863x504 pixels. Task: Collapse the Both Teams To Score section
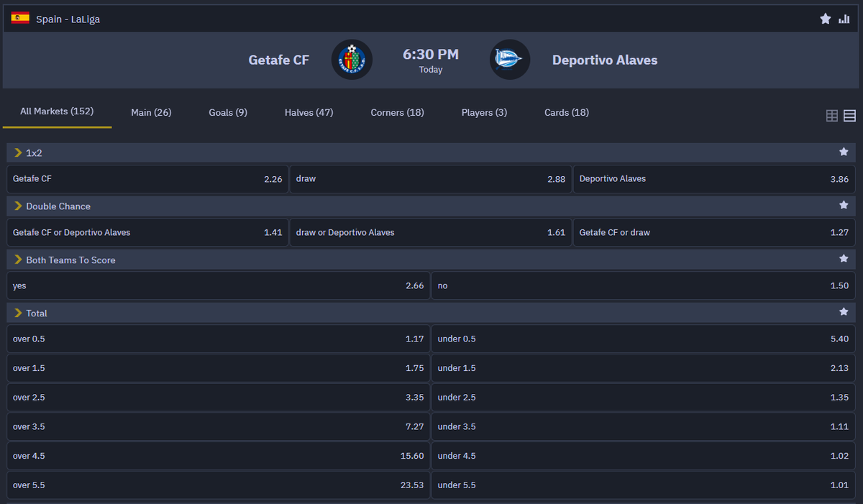(x=19, y=260)
